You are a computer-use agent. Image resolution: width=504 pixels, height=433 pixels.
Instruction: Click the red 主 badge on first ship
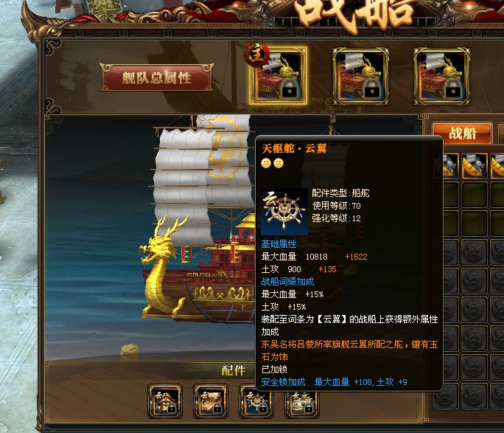[256, 54]
